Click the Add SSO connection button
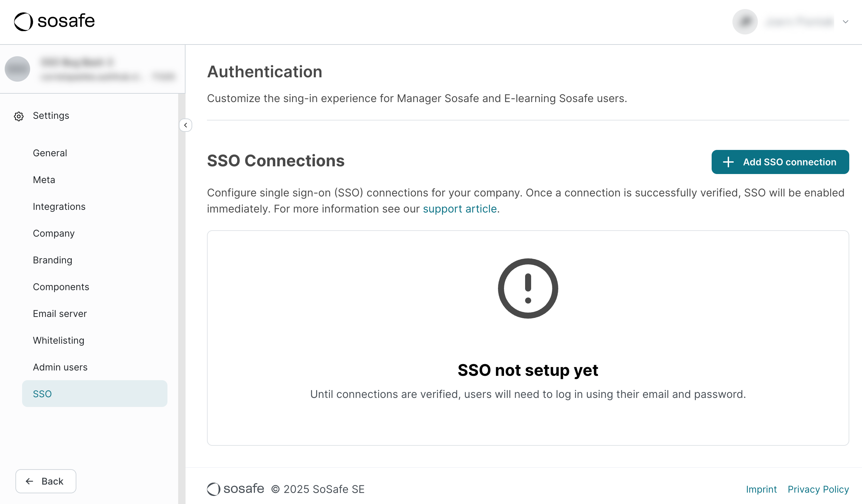 780,162
